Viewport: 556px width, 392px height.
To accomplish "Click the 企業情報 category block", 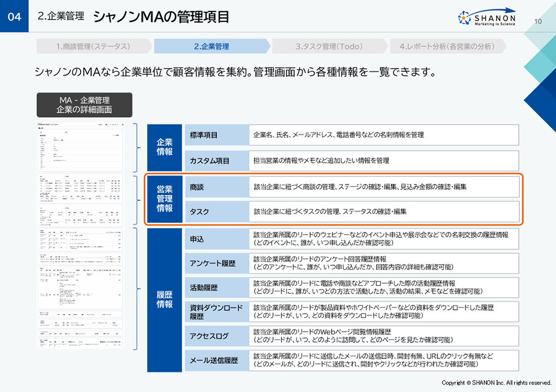I will pyautogui.click(x=165, y=148).
